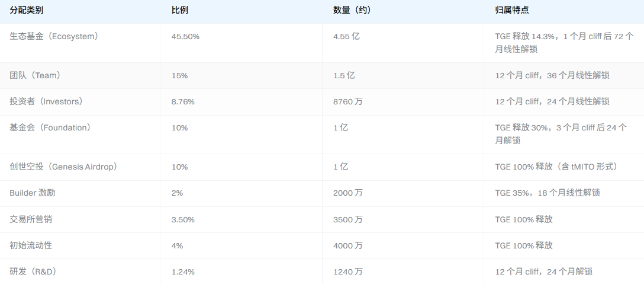Select the 团队（Team）row label
Screen dimensions: 644x284
(37, 75)
